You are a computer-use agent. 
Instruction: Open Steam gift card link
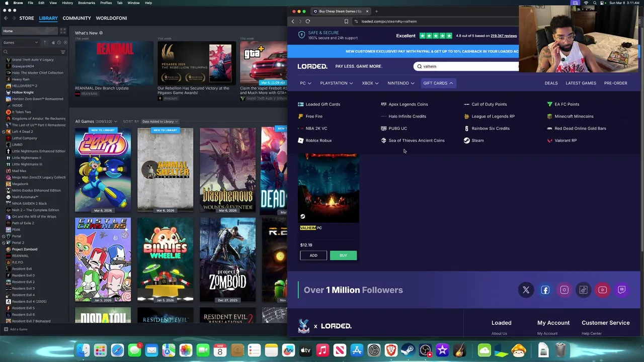[x=477, y=140]
